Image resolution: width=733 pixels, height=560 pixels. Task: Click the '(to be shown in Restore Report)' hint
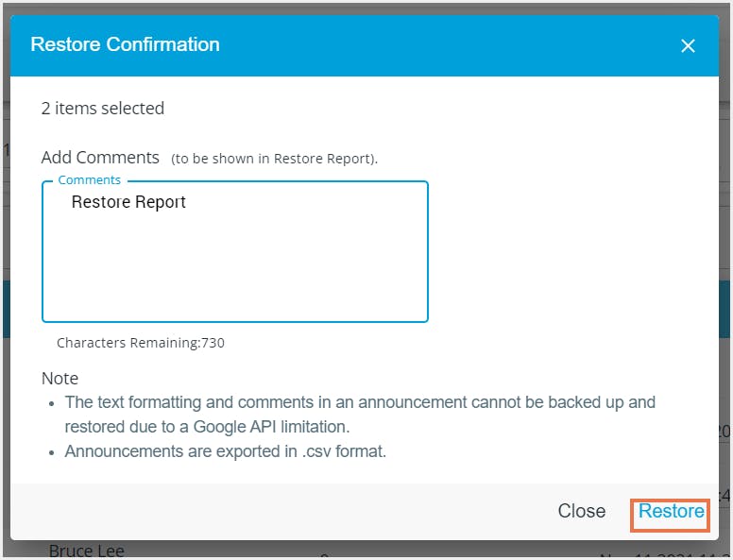tap(274, 159)
